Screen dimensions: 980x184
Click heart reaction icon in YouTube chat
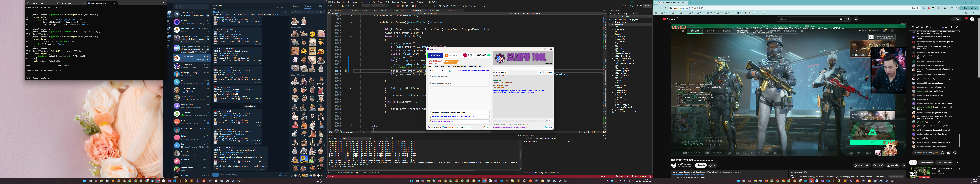[x=955, y=153]
